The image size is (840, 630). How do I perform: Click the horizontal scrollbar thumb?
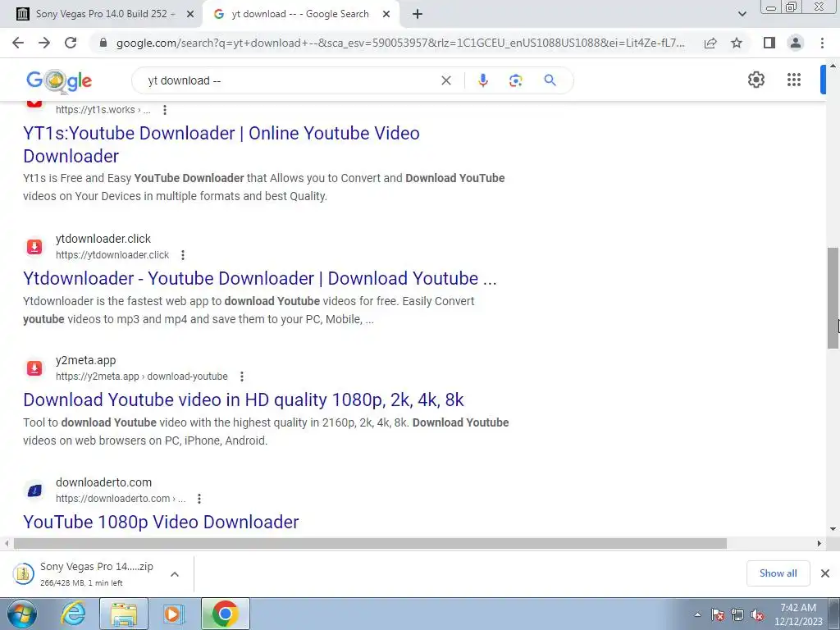click(370, 543)
